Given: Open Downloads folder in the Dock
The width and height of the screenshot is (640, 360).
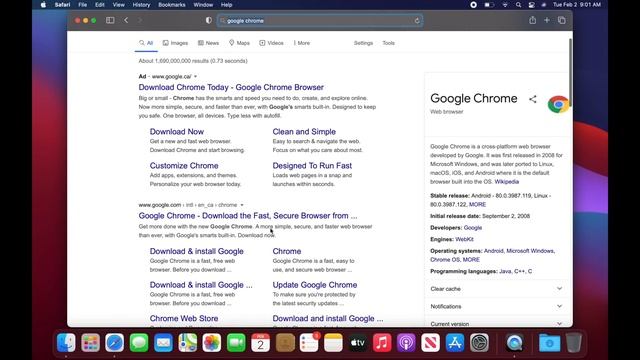Looking at the screenshot, I should [x=549, y=342].
